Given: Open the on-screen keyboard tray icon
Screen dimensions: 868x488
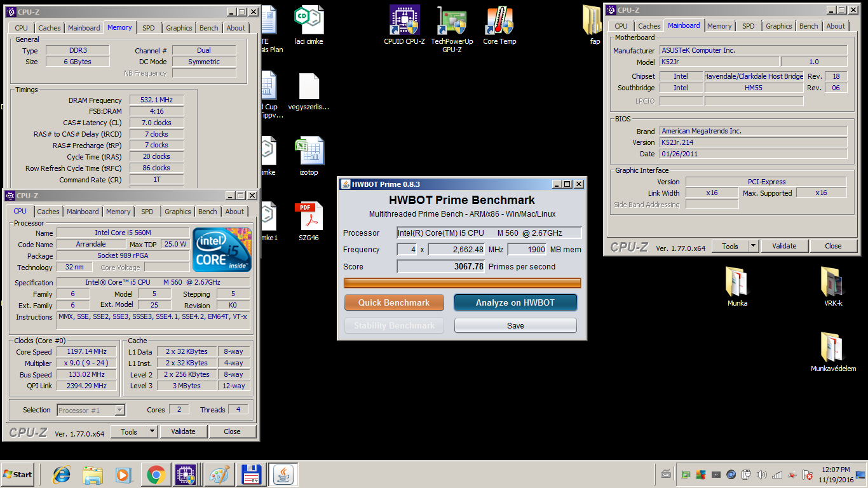Looking at the screenshot, I should coord(666,474).
